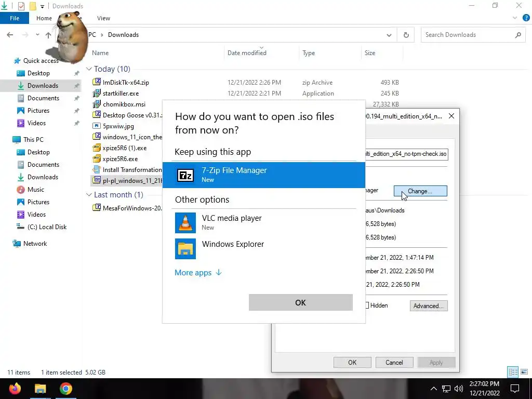Viewport: 532px width, 399px height.
Task: Select This PC in navigation pane
Action: [33, 139]
